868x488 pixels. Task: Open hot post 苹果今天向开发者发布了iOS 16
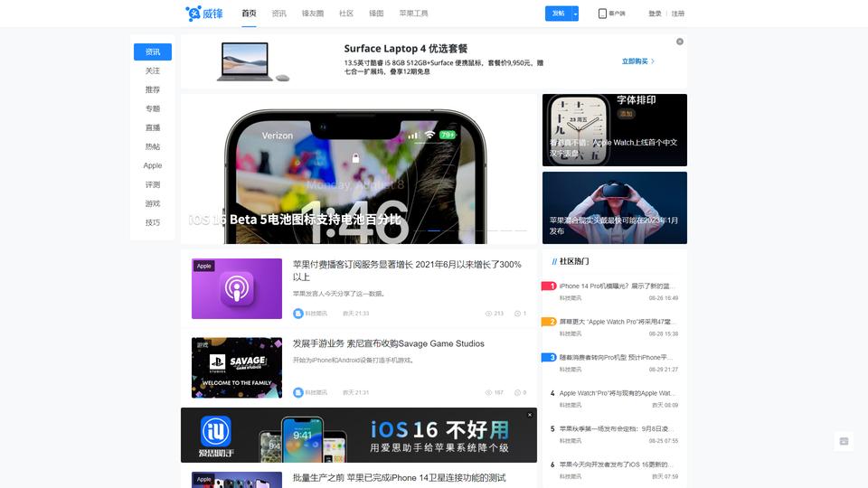tap(618, 465)
